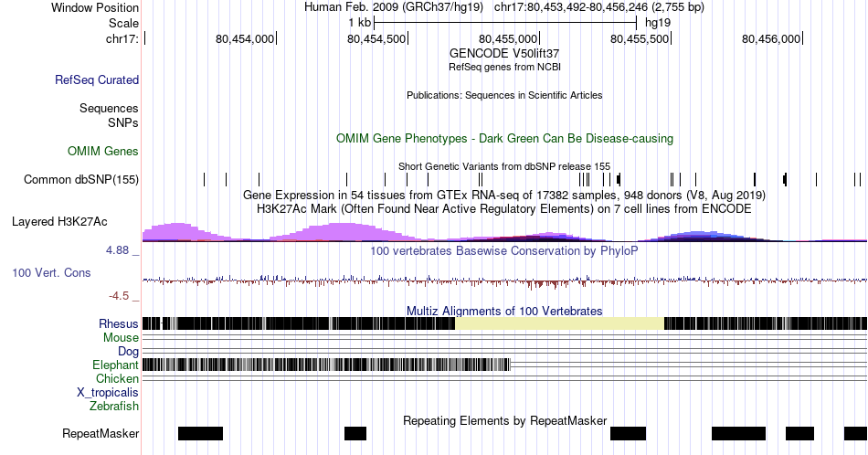Click the Layered H3K27Ac track label

[x=59, y=221]
